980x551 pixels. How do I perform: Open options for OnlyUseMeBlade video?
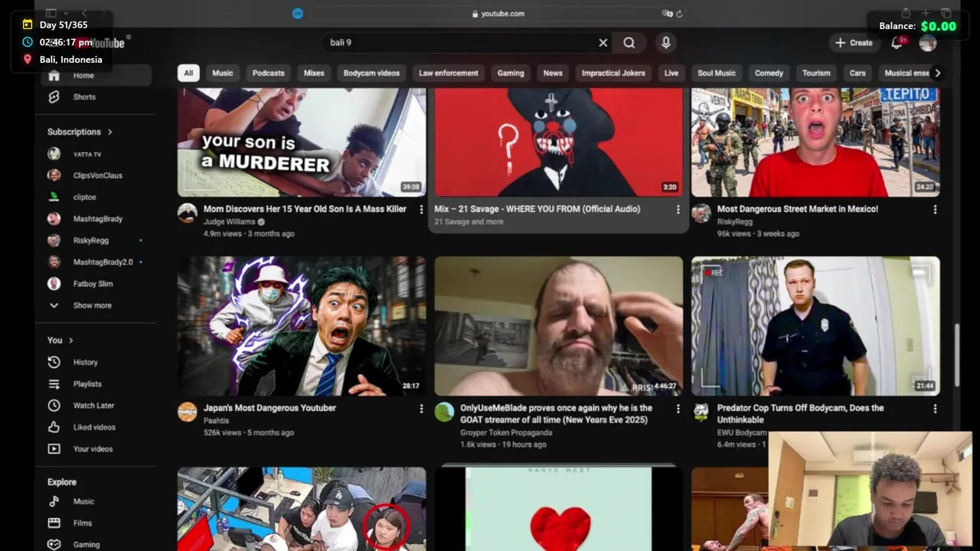click(x=678, y=409)
